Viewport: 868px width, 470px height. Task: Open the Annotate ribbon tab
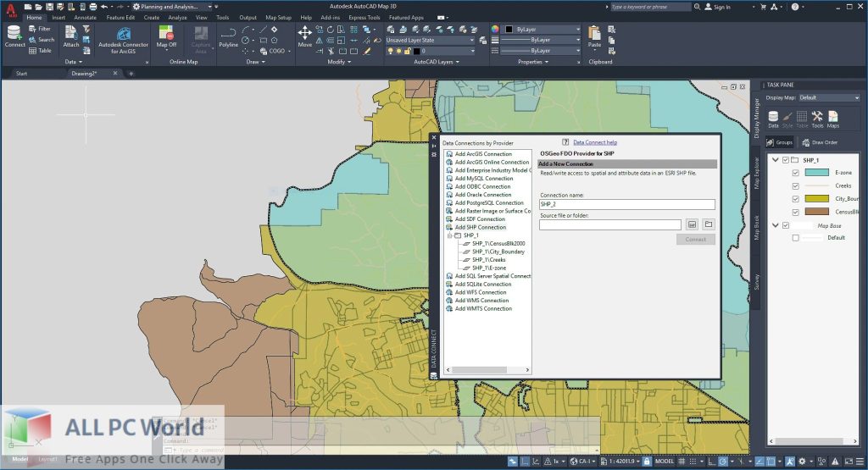pos(86,18)
